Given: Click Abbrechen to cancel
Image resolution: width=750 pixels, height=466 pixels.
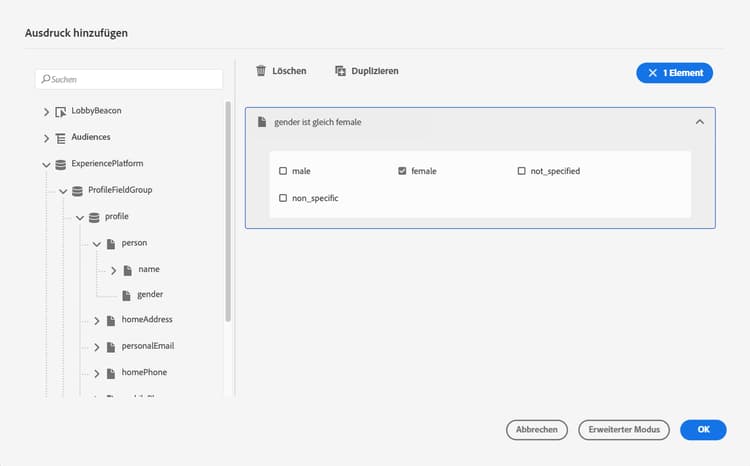Looking at the screenshot, I should coord(537,430).
